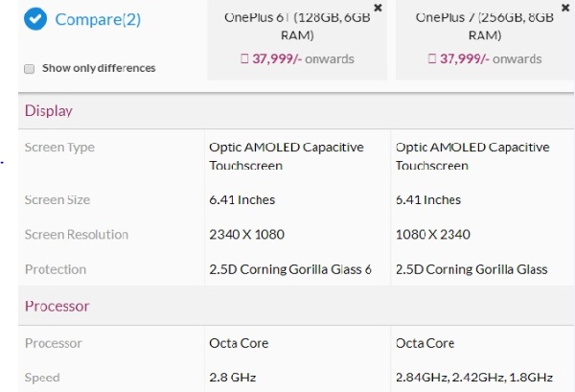Remove OnePlus 6T from the comparison
575x392 pixels.
click(x=378, y=7)
